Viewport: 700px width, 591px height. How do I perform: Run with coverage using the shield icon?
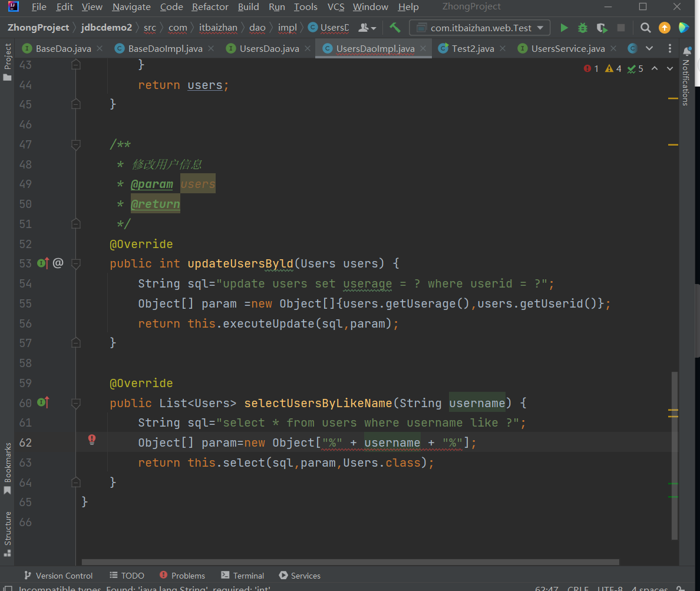coord(602,28)
